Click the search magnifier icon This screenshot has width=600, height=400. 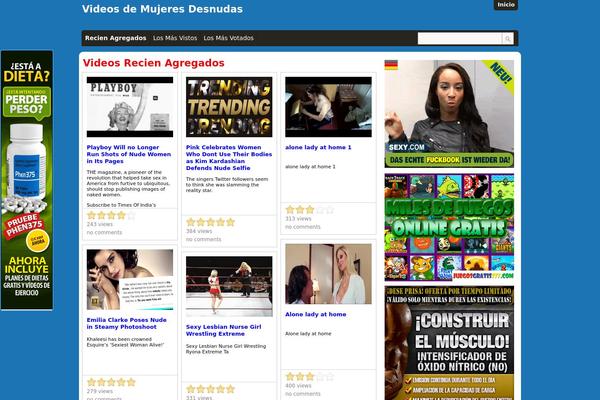[508, 38]
